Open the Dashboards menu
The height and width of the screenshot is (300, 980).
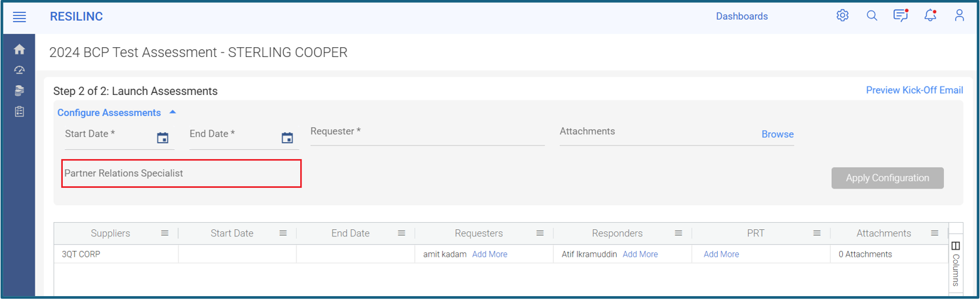click(x=742, y=16)
